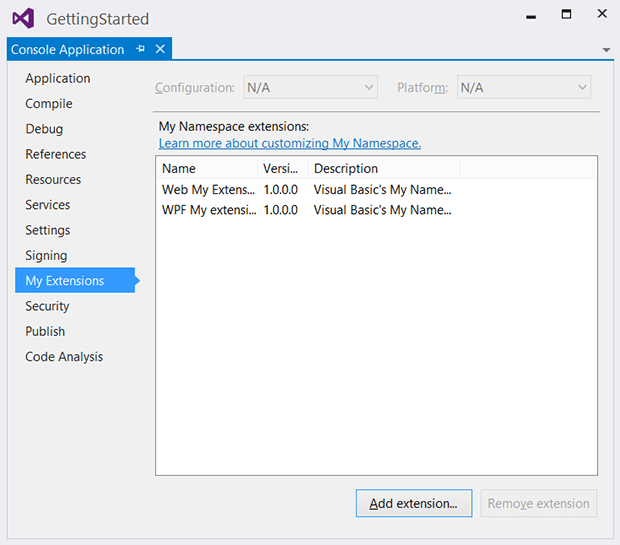The height and width of the screenshot is (545, 620).
Task: Select the Services page
Action: click(x=47, y=205)
